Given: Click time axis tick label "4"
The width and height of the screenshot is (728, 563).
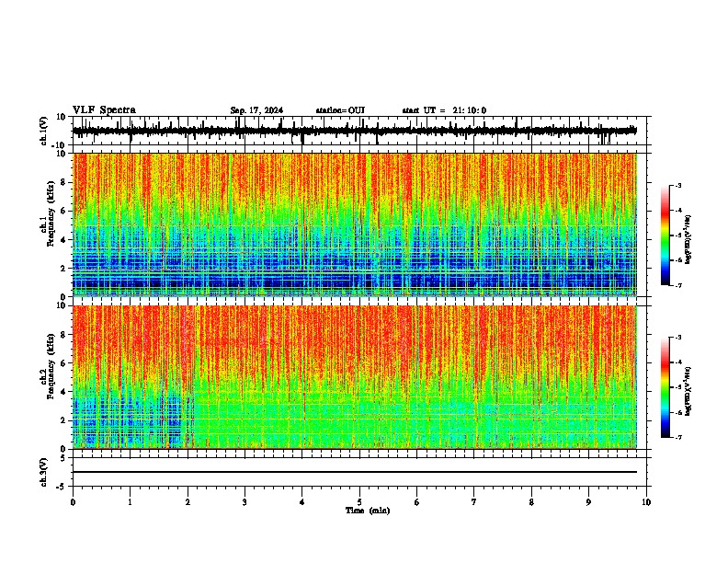Looking at the screenshot, I should coord(302,502).
